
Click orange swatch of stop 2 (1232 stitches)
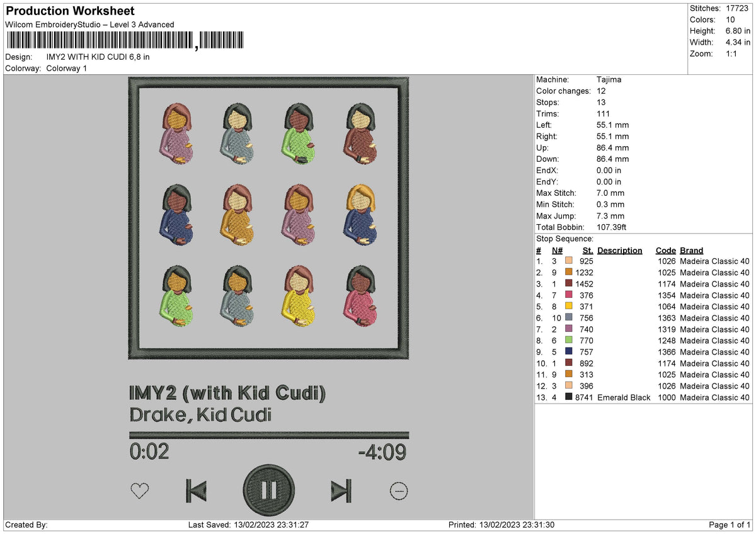click(569, 271)
